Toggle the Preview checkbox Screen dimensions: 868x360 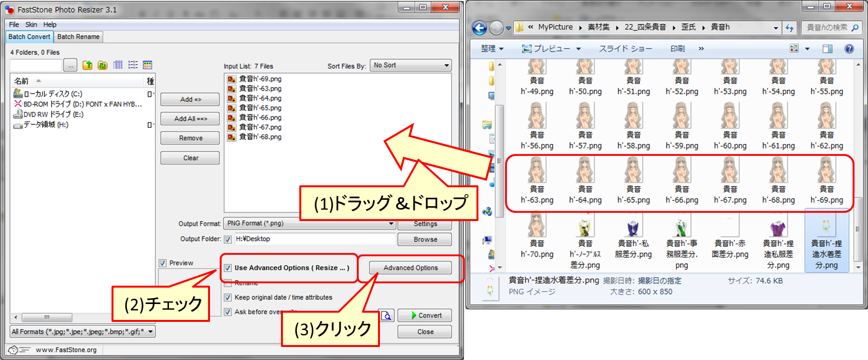pyautogui.click(x=163, y=263)
